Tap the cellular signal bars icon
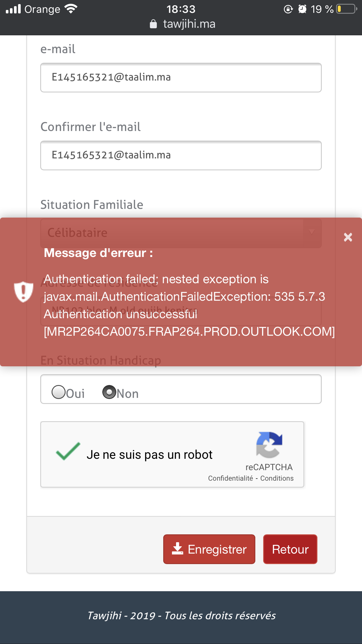 [13, 9]
